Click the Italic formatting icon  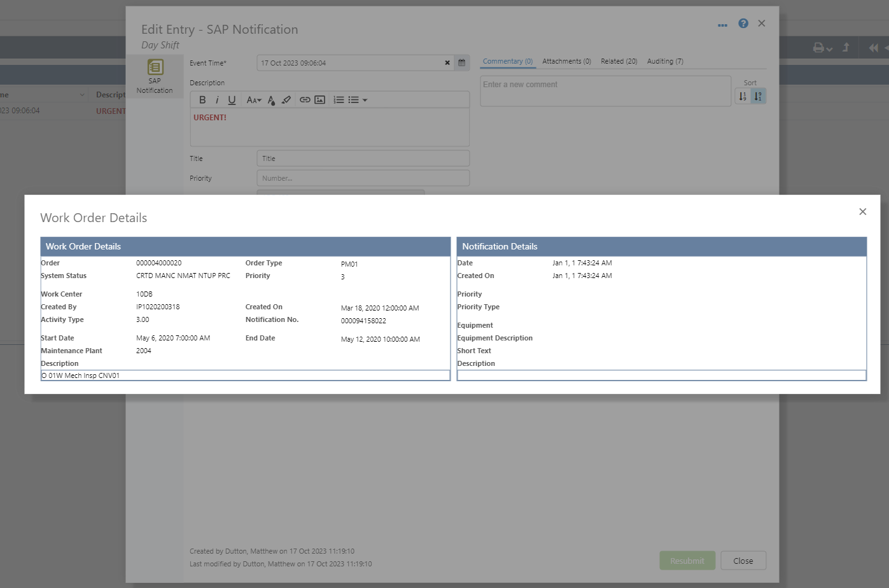pyautogui.click(x=217, y=100)
